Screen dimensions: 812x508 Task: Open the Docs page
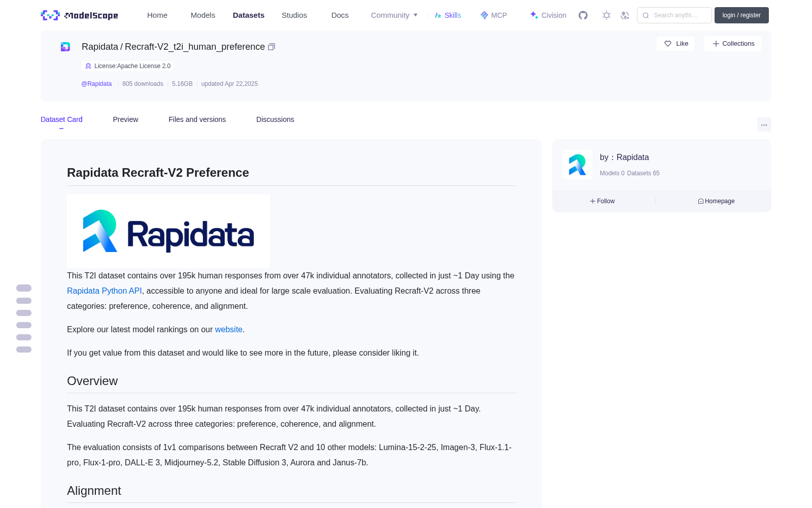(340, 15)
